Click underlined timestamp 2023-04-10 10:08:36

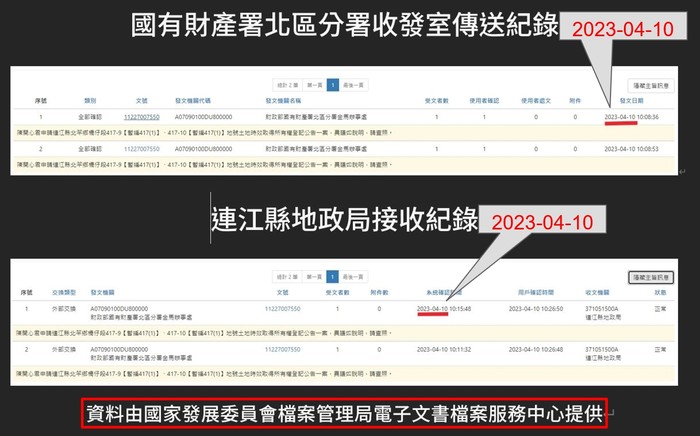click(631, 117)
